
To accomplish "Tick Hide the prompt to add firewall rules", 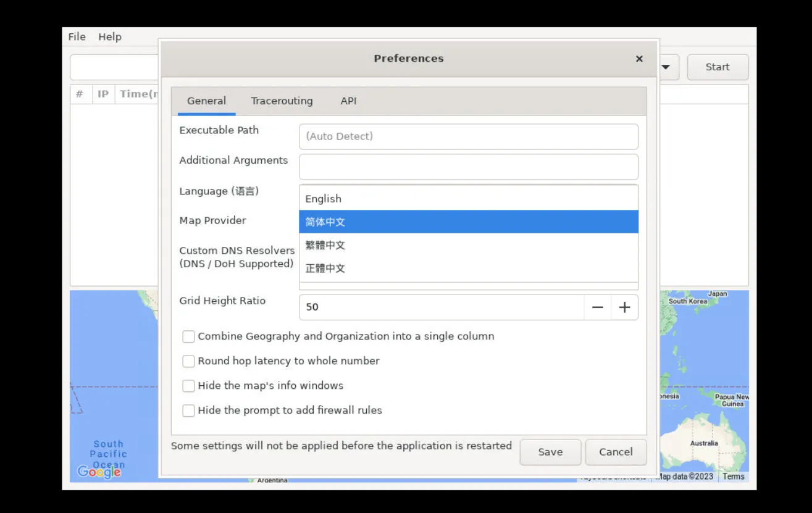I will pos(188,411).
